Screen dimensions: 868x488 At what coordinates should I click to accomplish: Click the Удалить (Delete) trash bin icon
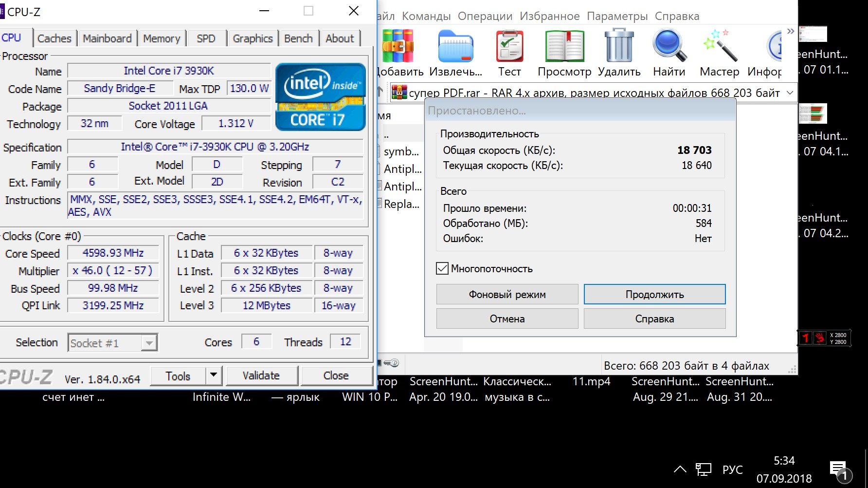[619, 47]
